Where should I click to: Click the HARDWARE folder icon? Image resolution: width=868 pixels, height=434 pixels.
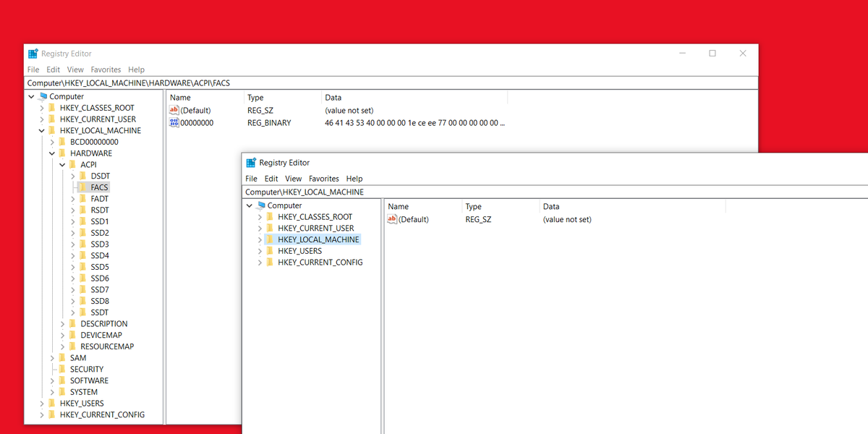[62, 153]
